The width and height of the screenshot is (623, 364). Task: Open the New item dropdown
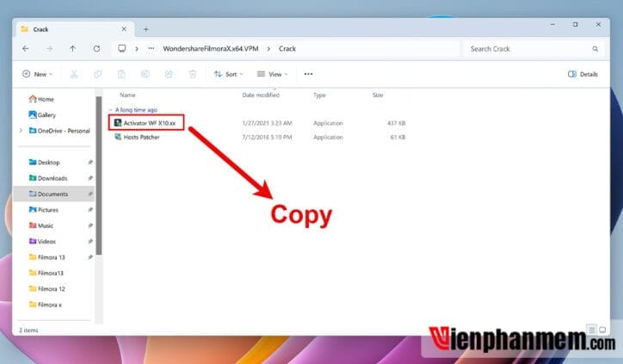tap(37, 74)
